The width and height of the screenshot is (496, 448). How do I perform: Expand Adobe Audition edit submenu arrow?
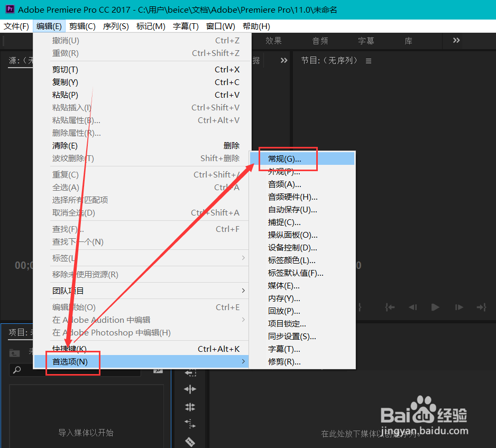click(x=243, y=320)
